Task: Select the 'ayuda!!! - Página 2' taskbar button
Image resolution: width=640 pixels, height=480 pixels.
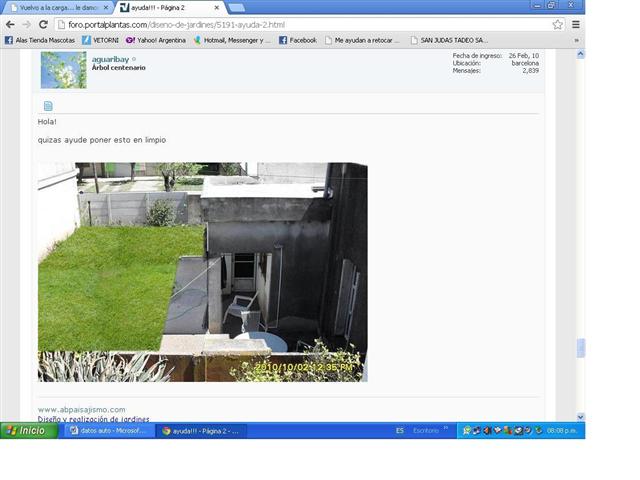Action: 201,431
